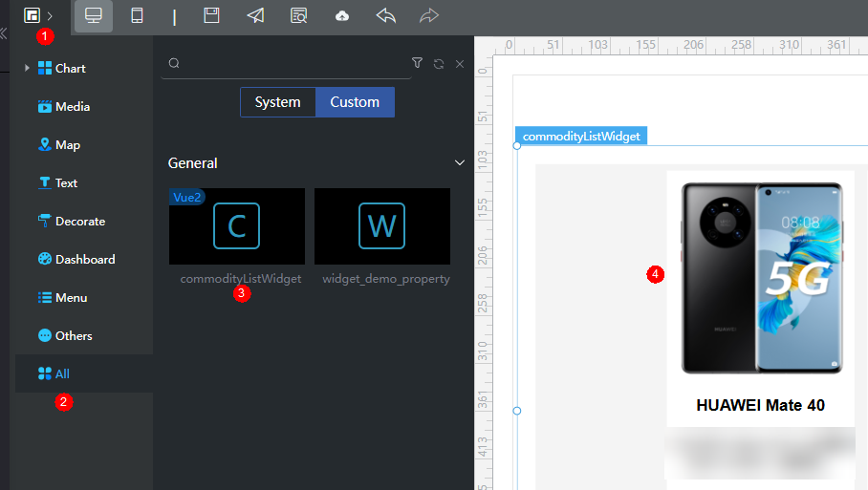The image size is (868, 490).
Task: Select the Chart category
Action: (x=62, y=68)
